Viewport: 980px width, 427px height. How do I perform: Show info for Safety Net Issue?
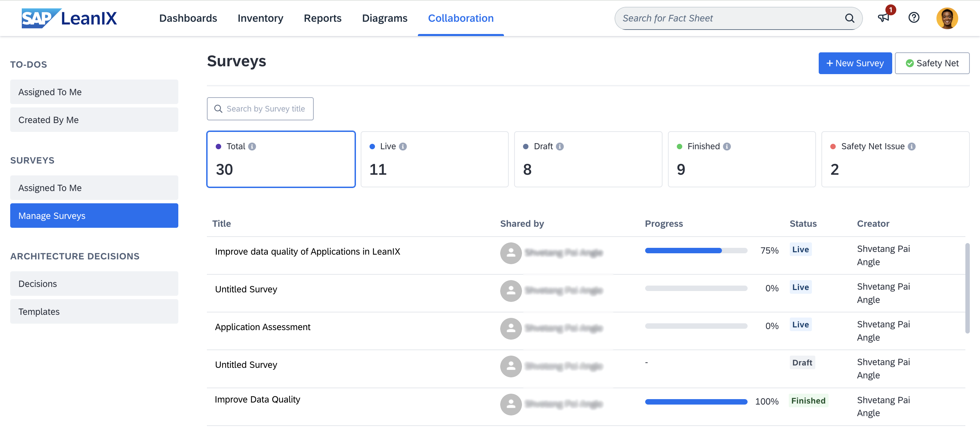point(912,147)
